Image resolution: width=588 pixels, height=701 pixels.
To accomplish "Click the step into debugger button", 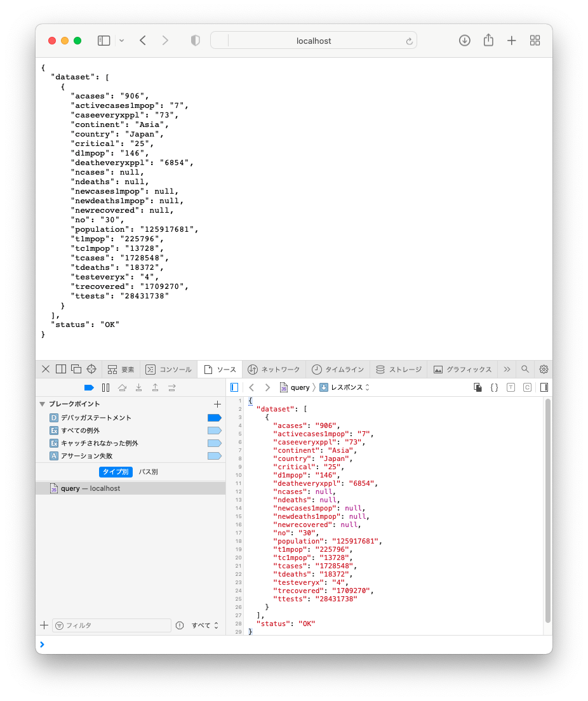I will pos(138,387).
